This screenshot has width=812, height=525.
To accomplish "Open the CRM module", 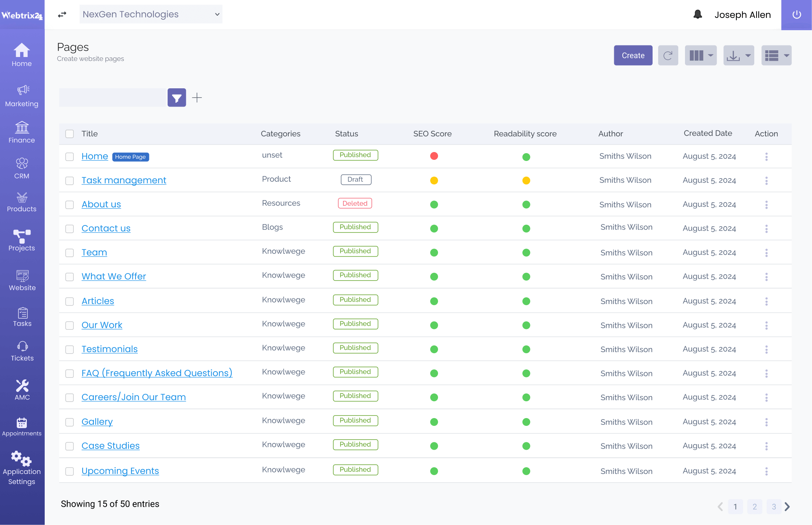I will [x=22, y=168].
